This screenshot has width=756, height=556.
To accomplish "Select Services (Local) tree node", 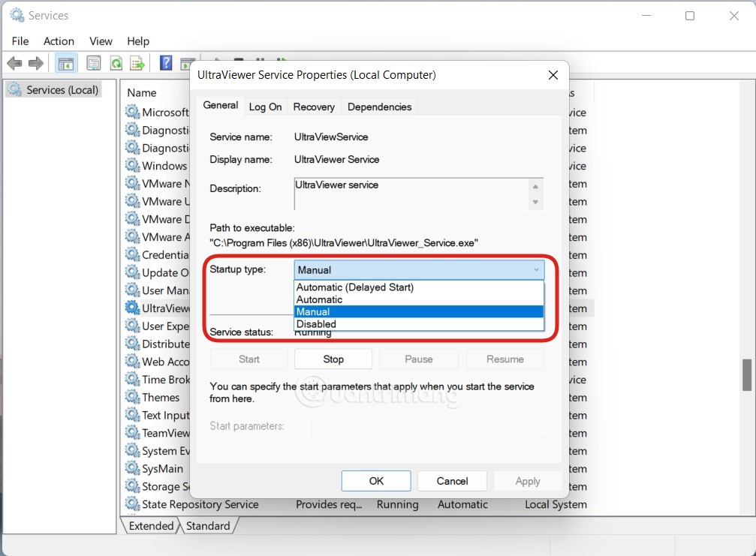I will point(53,90).
